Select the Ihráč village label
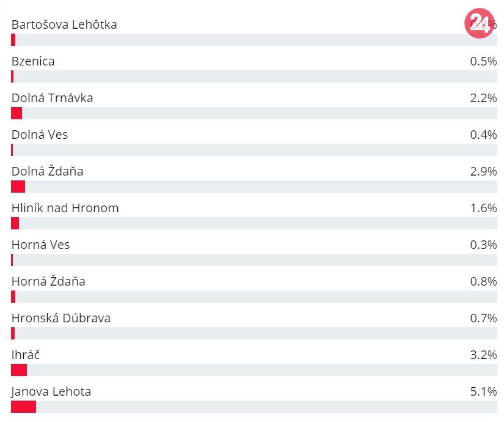504x422 pixels. 26,355
